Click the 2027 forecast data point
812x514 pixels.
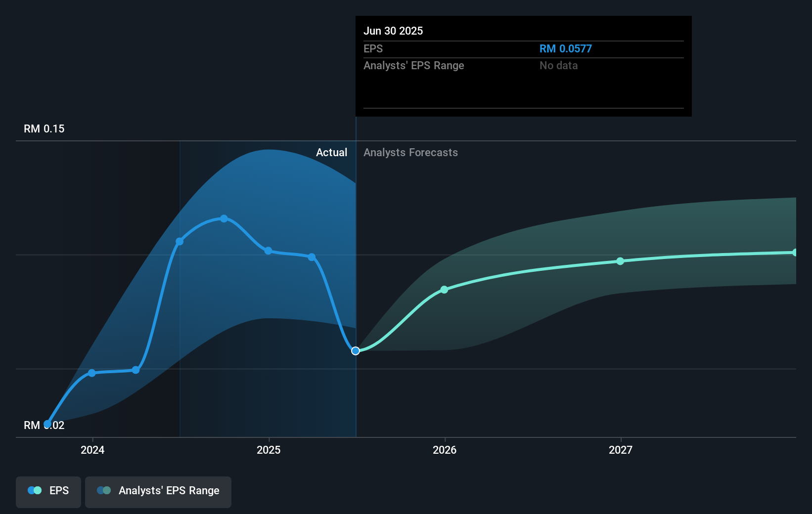pyautogui.click(x=620, y=261)
